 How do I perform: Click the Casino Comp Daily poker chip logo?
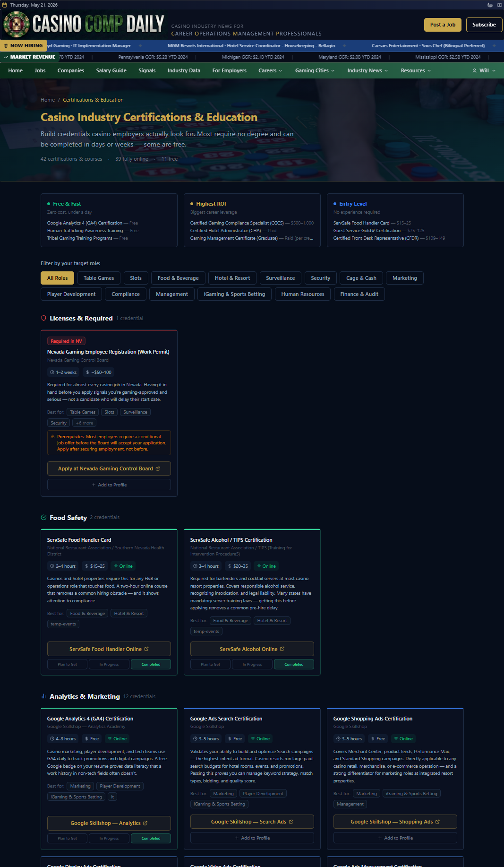[x=17, y=25]
